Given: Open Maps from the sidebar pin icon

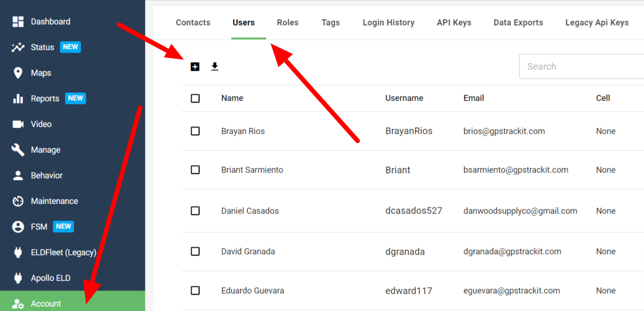Looking at the screenshot, I should click(x=18, y=73).
